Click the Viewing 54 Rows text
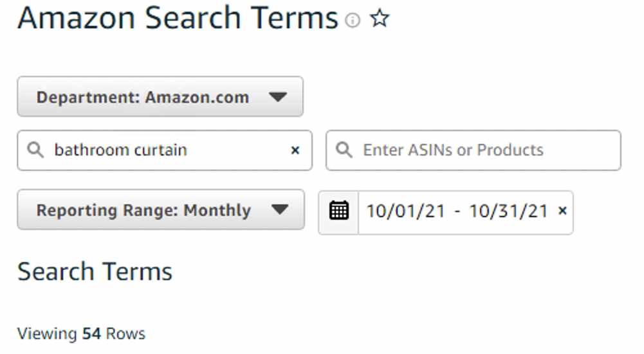644x354 pixels. [x=81, y=333]
